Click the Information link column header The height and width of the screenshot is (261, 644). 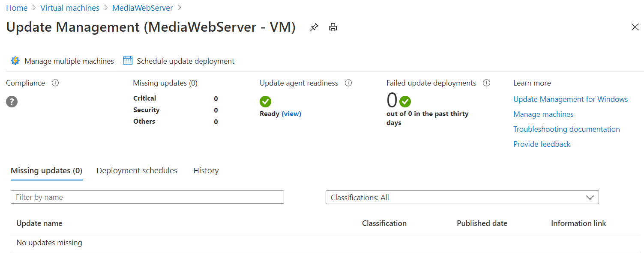(578, 223)
